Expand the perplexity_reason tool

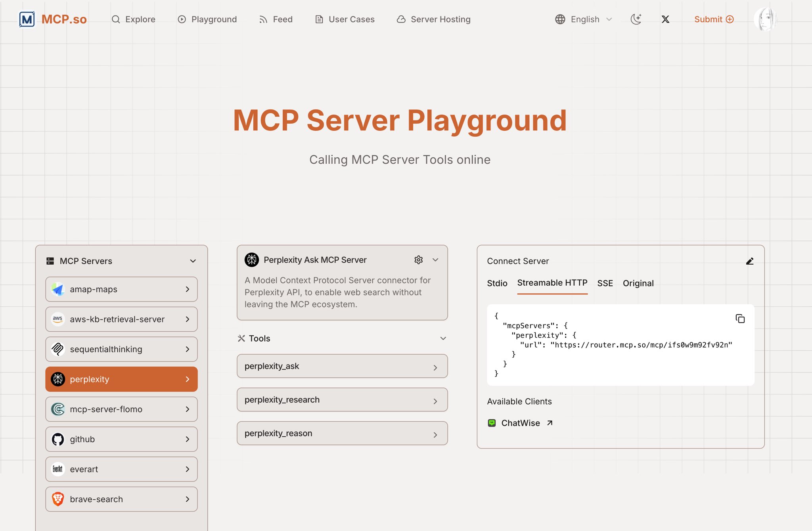click(342, 433)
